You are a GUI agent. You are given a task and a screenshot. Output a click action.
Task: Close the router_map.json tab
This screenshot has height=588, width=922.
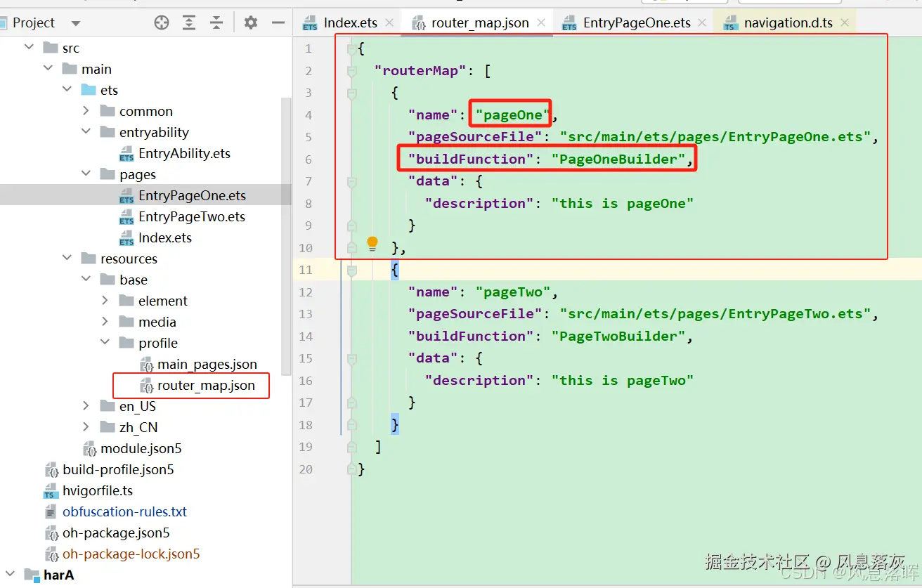pyautogui.click(x=541, y=22)
